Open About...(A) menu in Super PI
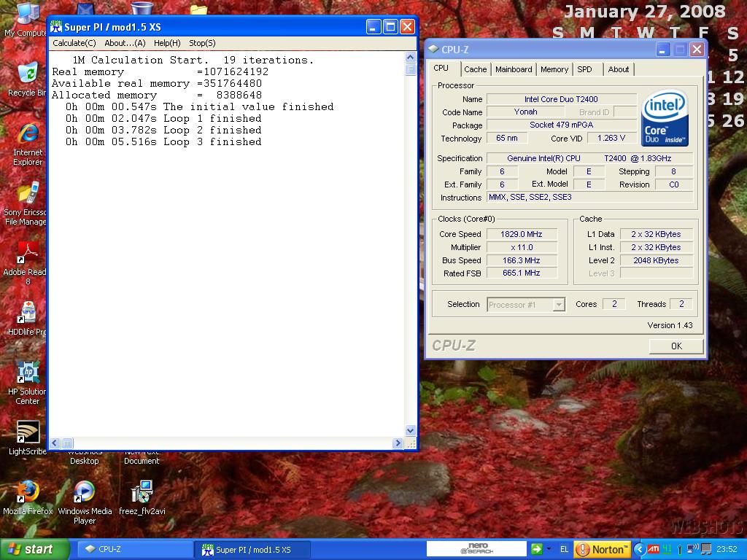 click(125, 43)
